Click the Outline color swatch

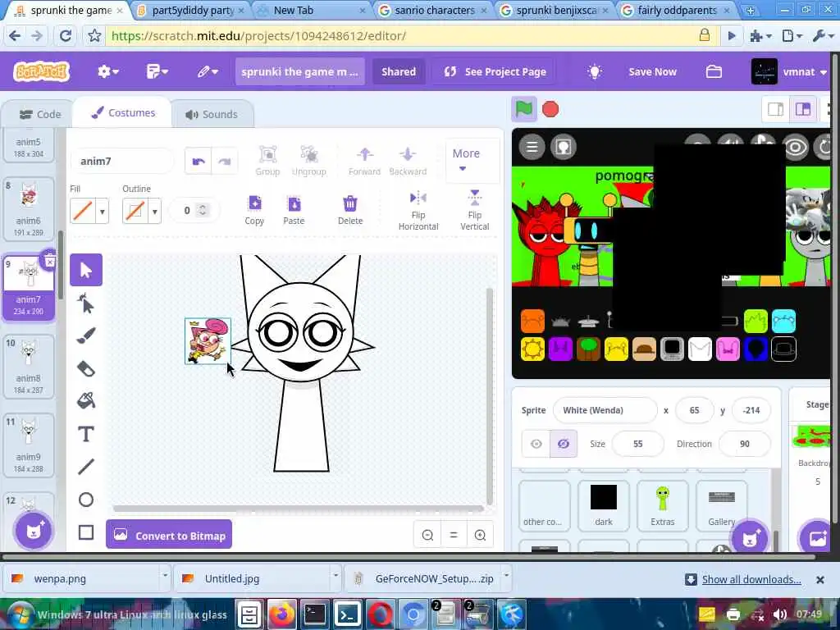click(x=135, y=212)
